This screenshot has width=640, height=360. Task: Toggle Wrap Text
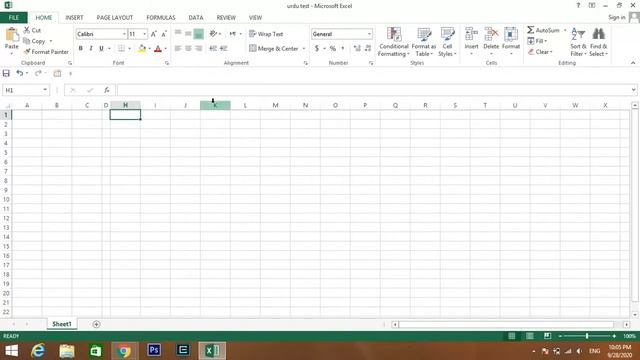pos(266,34)
